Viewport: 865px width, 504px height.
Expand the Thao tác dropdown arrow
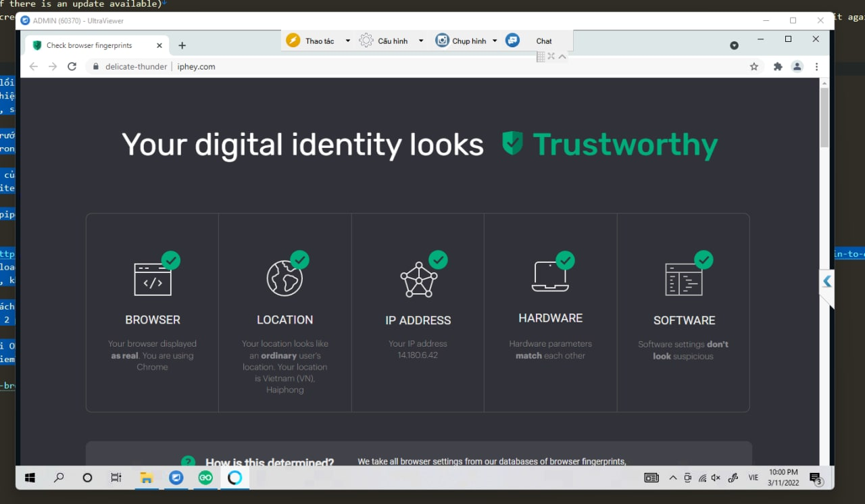point(348,41)
